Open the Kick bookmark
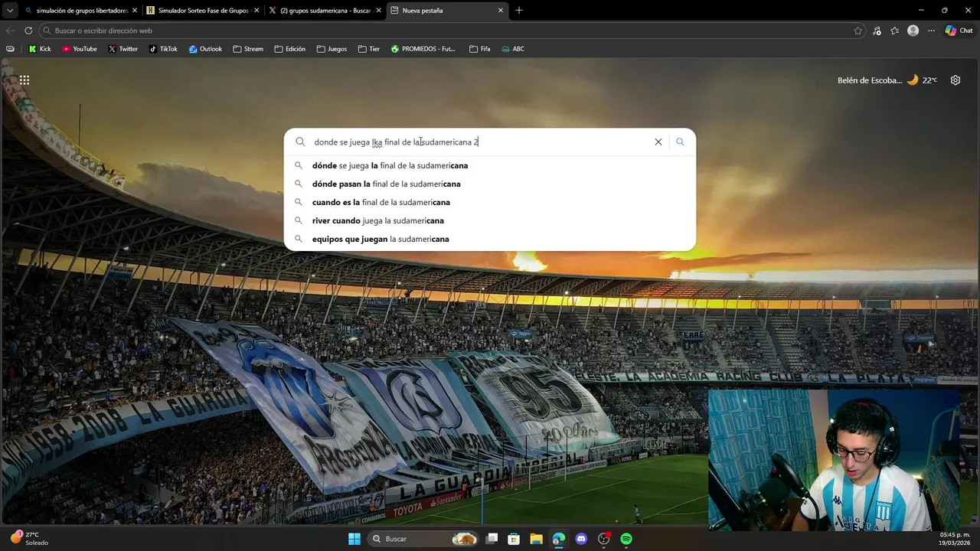The width and height of the screenshot is (980, 551). pyautogui.click(x=40, y=49)
